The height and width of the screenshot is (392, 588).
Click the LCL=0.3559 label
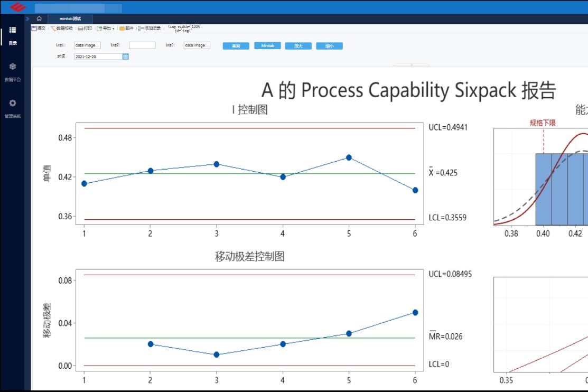click(x=448, y=218)
